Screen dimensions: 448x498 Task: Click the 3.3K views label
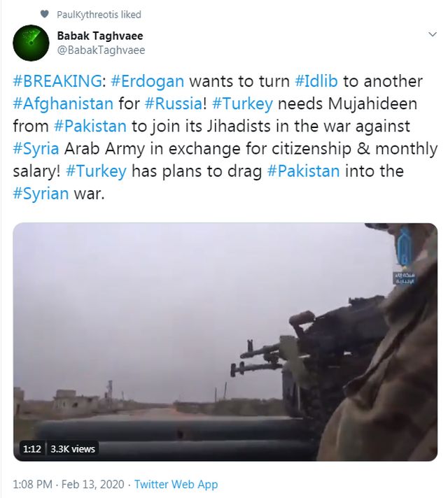point(73,449)
